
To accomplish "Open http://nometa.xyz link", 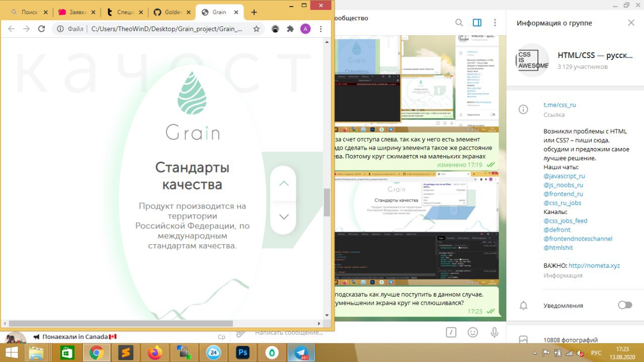I will (594, 265).
